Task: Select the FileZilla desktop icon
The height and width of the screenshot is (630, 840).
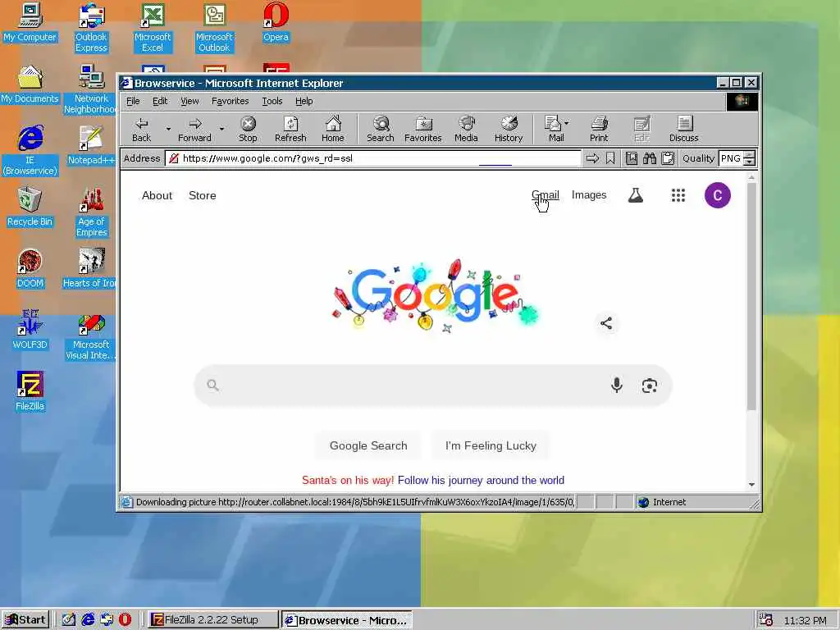Action: 30,391
